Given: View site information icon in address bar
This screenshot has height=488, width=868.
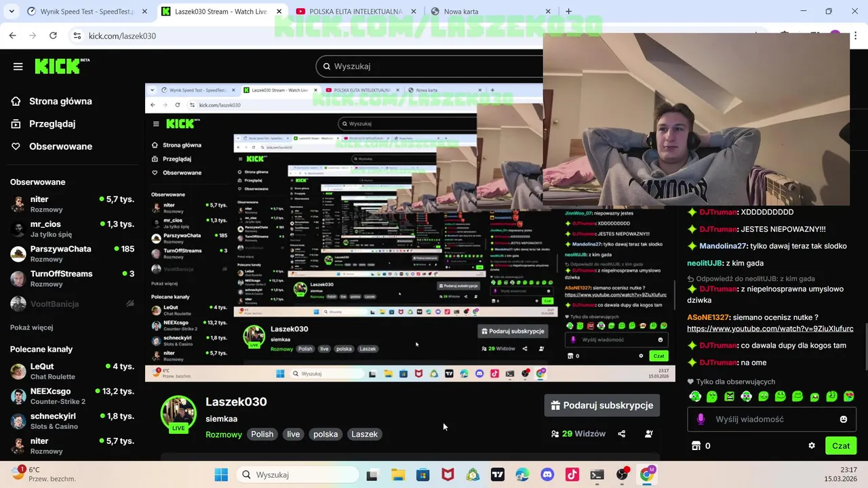Looking at the screenshot, I should pos(77,35).
